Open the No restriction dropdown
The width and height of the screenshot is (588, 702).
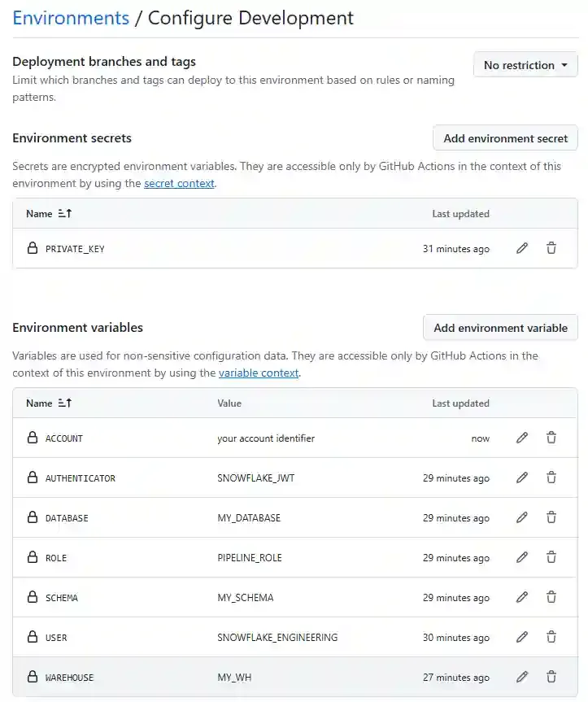[x=525, y=64]
